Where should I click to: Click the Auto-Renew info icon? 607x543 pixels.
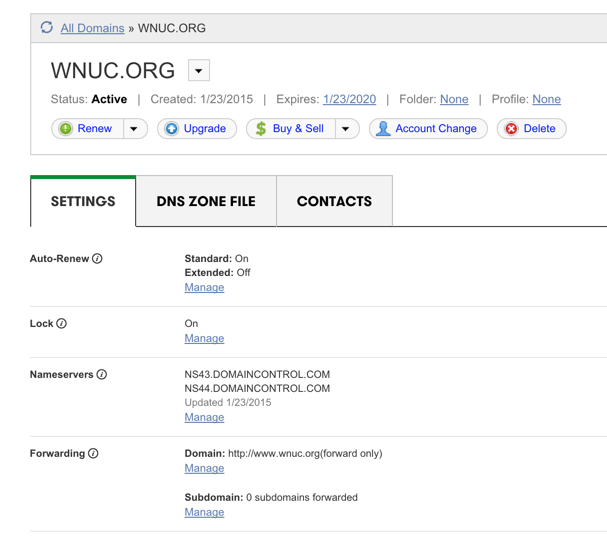coord(97,259)
